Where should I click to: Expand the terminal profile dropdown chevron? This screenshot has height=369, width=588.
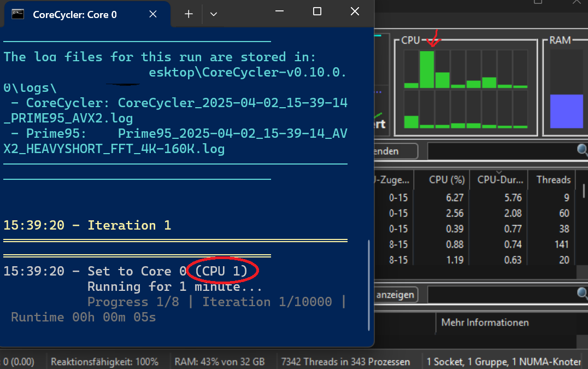213,14
